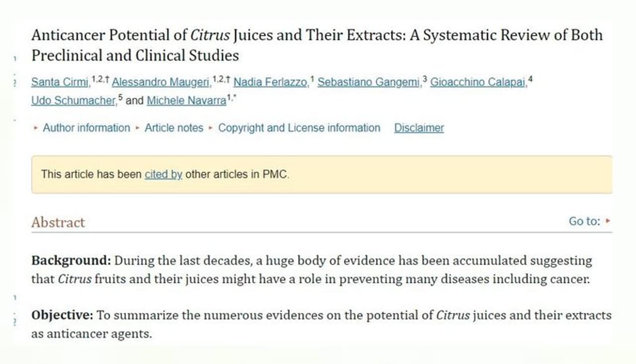636x364 pixels.
Task: Click affiliation superscript 5 after Schumacher
Action: click(x=120, y=97)
